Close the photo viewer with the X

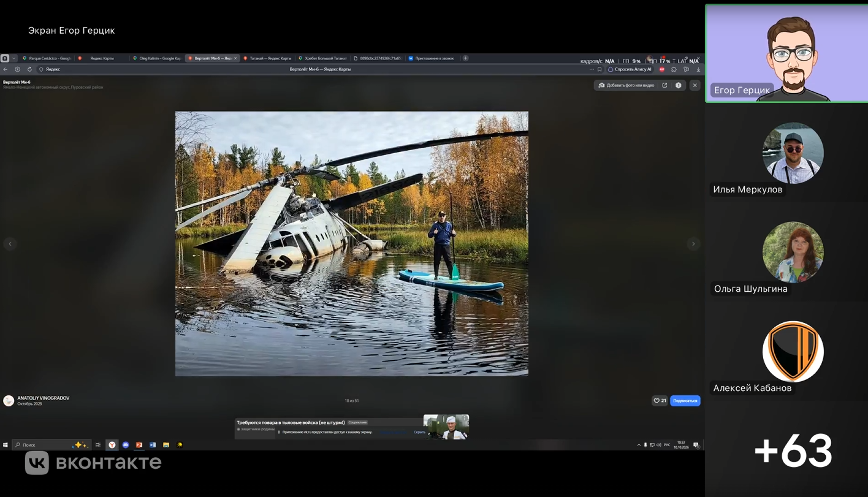[695, 85]
